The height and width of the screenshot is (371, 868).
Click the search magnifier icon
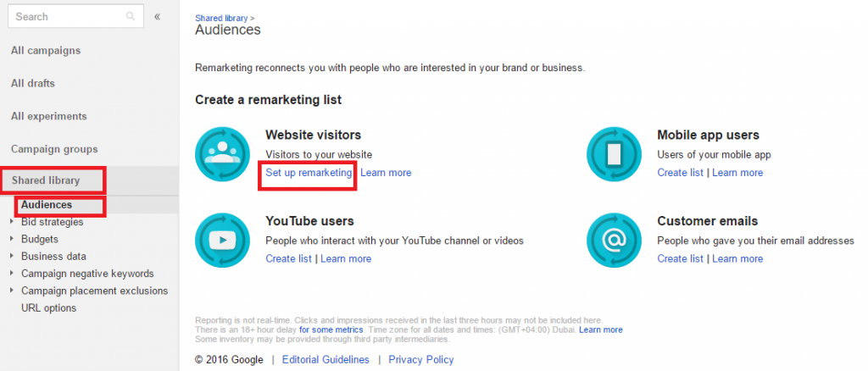tap(131, 17)
